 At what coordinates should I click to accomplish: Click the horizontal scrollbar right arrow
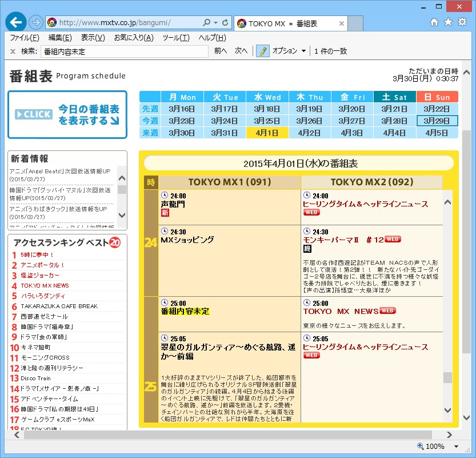point(449,435)
